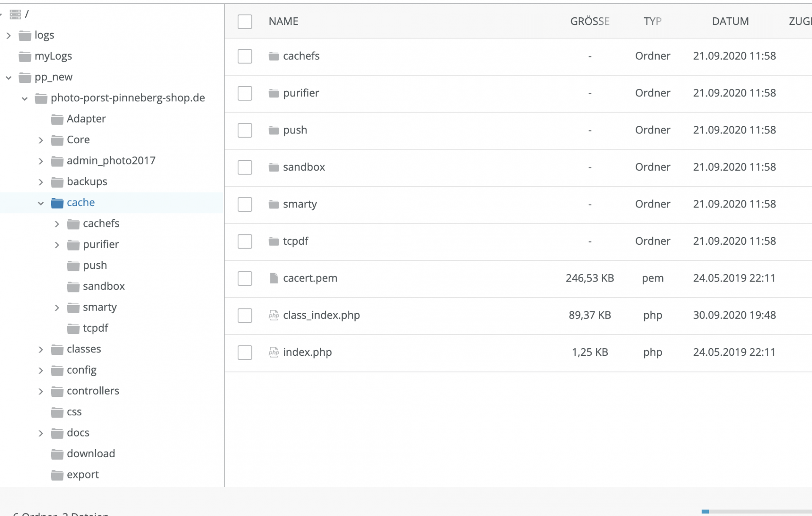Screen dimensions: 812x516
Task: Click the index.php file icon in list
Action: coord(274,352)
